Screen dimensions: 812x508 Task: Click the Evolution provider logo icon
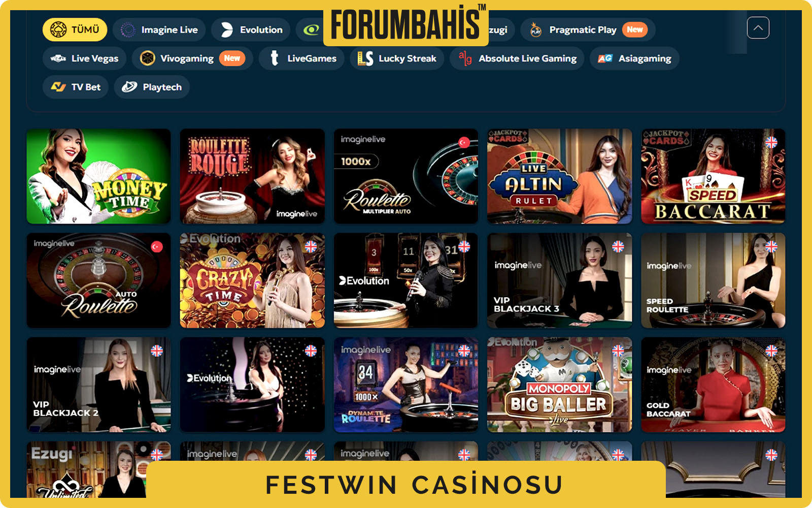pos(227,30)
